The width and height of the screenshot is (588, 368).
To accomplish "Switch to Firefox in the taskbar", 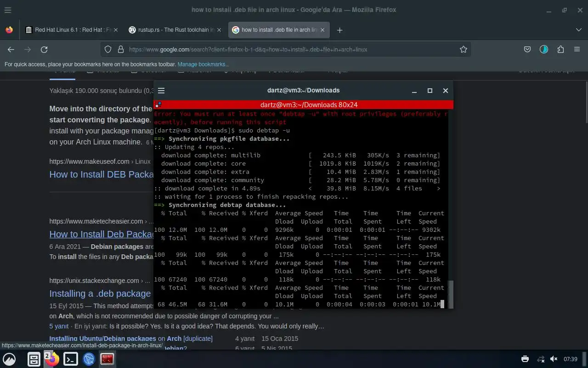I will [52, 359].
